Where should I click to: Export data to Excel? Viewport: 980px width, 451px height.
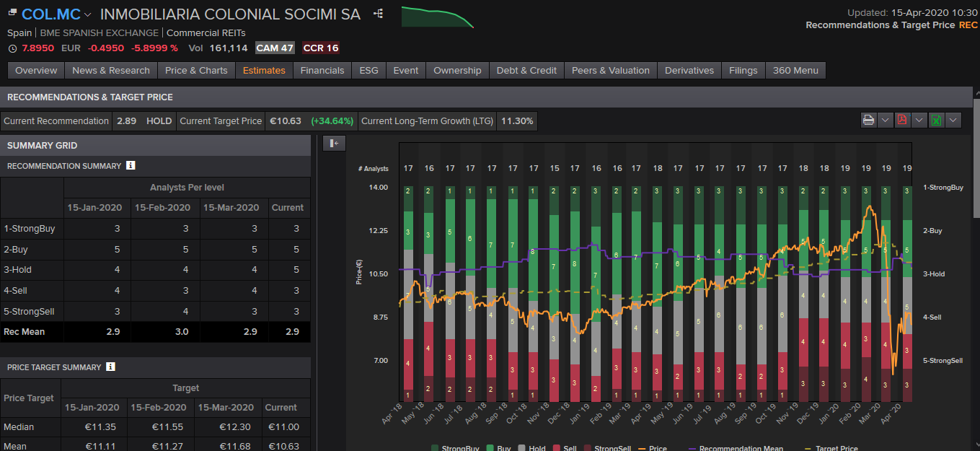tap(936, 121)
